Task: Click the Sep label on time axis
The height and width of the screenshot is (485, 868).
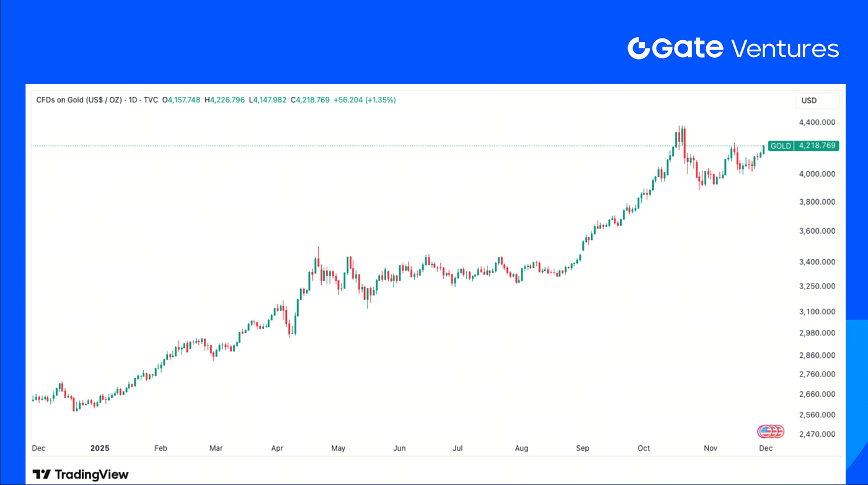Action: tap(583, 448)
